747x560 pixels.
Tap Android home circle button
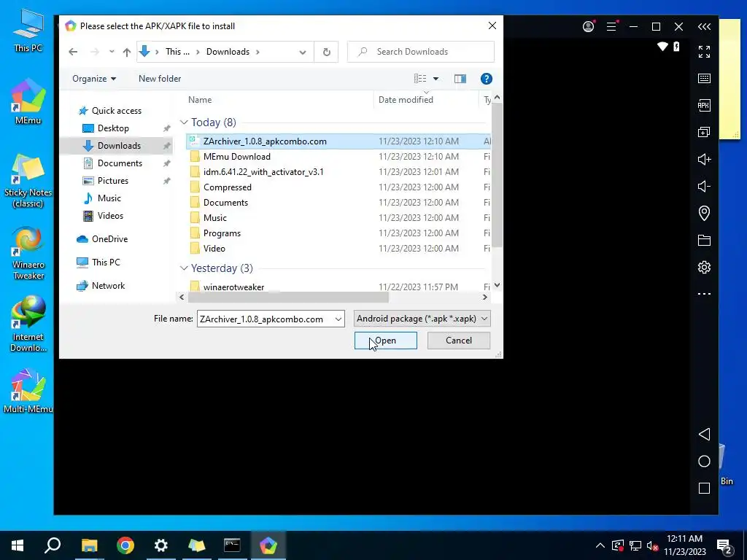coord(704,462)
